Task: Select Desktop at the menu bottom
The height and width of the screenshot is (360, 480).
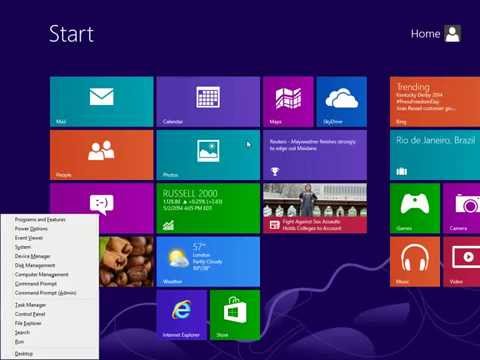Action: coord(50,353)
